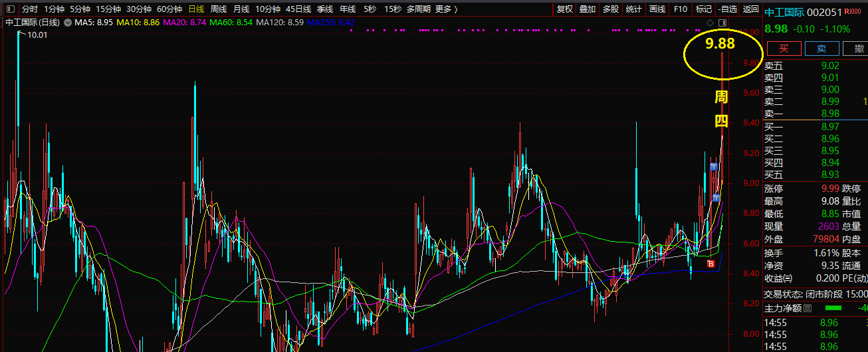868x352 pixels.
Task: Click 卖三 ask price 9.00
Action: [830, 90]
